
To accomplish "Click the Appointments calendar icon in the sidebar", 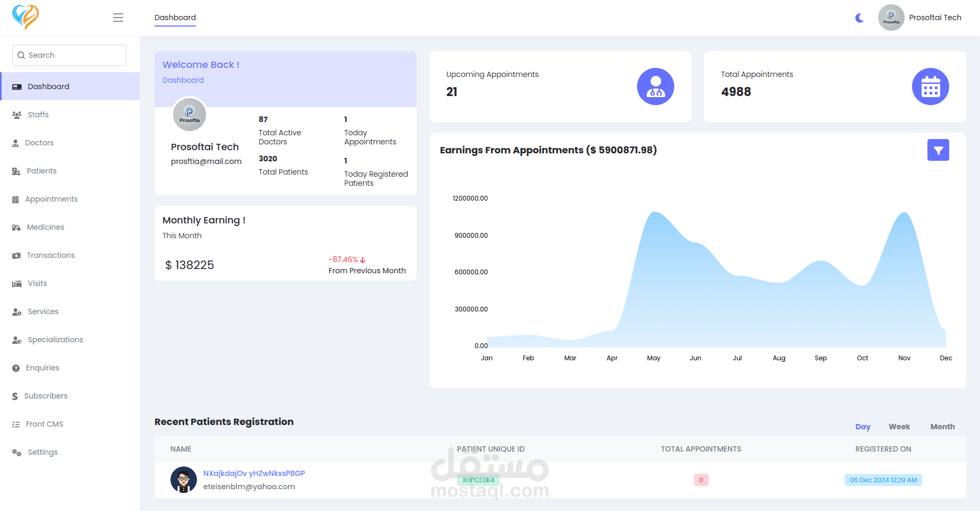I will [15, 200].
